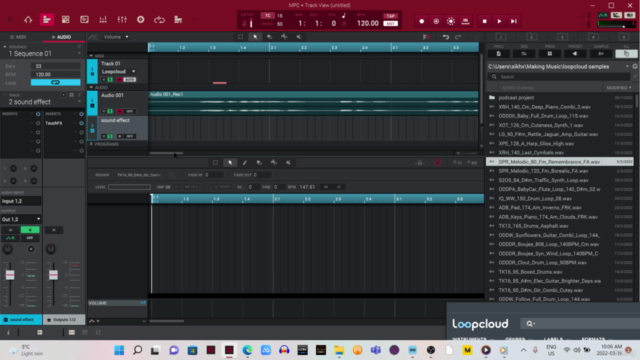Open the Step Sequencer icon in header
Image resolution: width=640 pixels, height=360 pixels.
point(178,20)
